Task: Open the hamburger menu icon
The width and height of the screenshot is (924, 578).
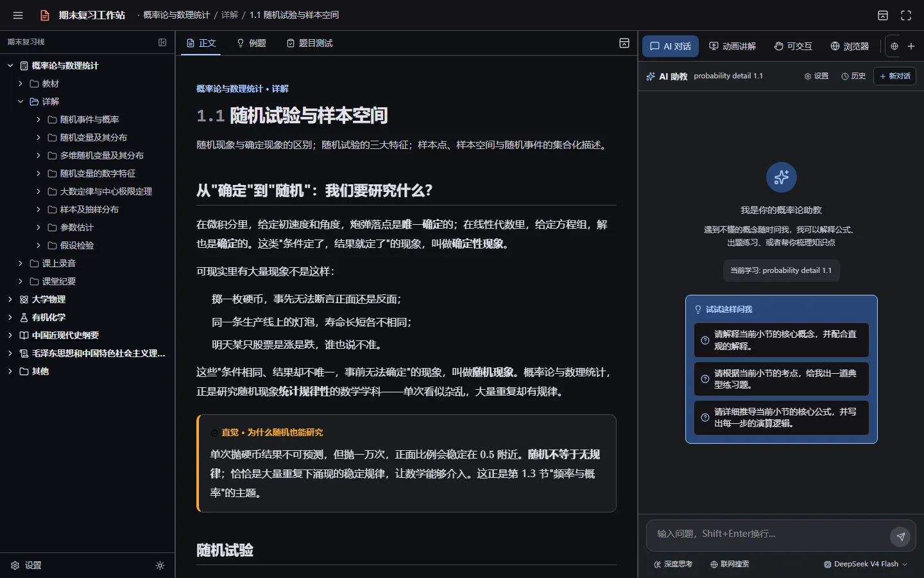Action: pyautogui.click(x=18, y=15)
